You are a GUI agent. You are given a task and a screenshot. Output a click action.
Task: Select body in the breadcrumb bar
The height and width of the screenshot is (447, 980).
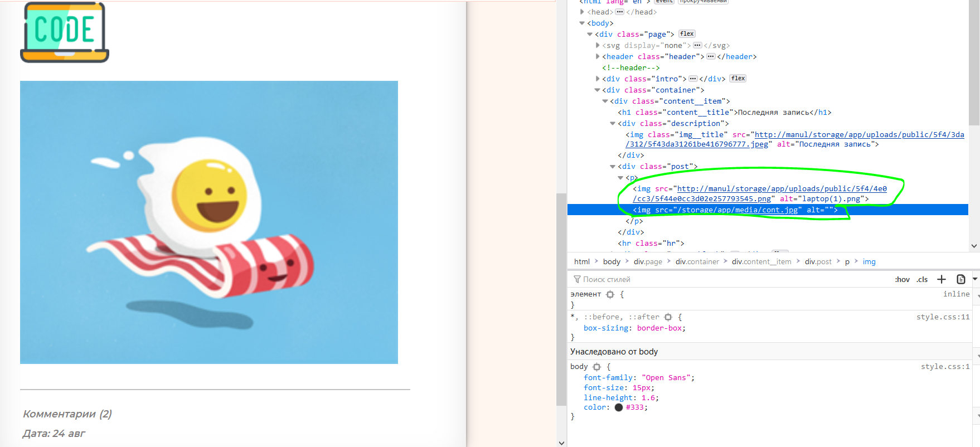pos(612,261)
